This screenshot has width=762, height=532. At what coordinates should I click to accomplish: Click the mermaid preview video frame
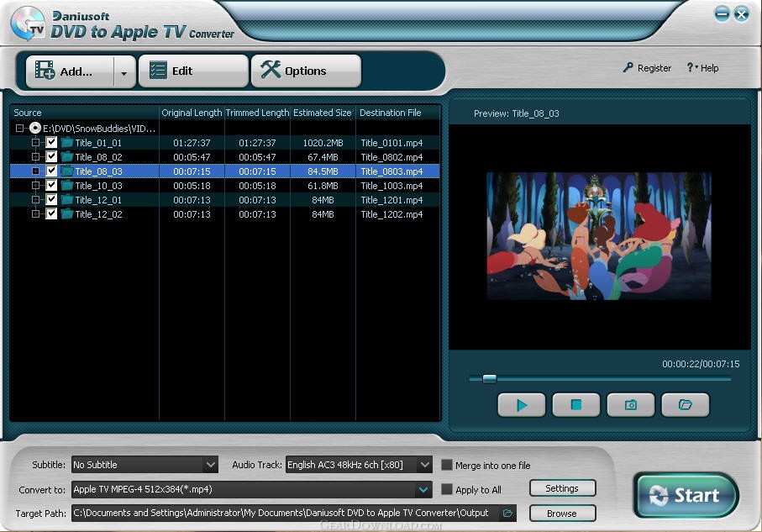tap(599, 236)
